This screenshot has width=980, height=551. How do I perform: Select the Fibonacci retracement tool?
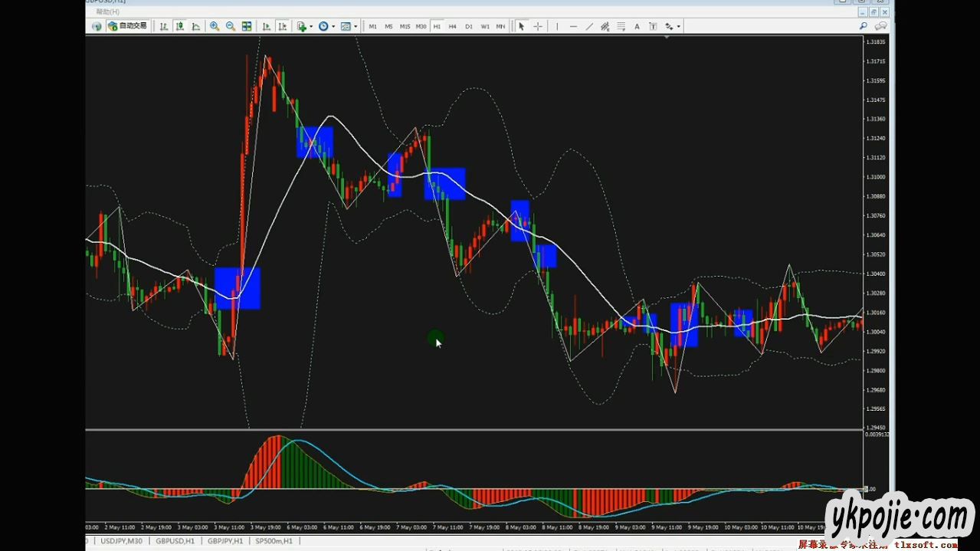(621, 26)
